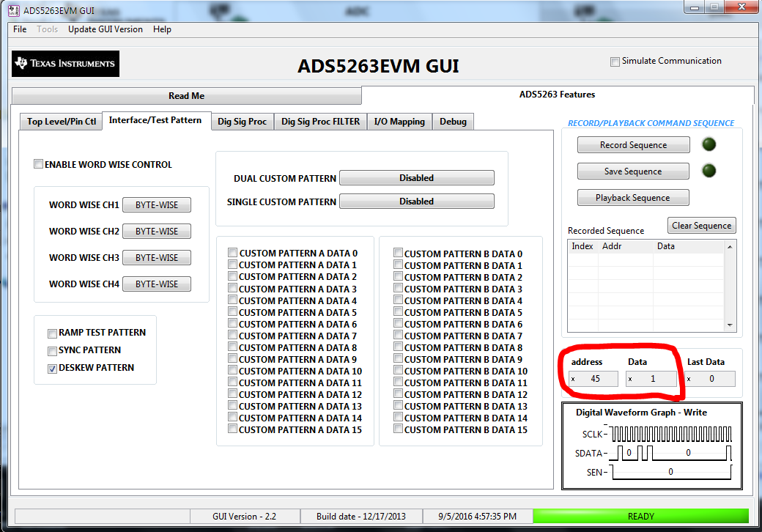Click the Record/Playback Command Sequence heading
Screen dimensions: 762x532
point(651,123)
